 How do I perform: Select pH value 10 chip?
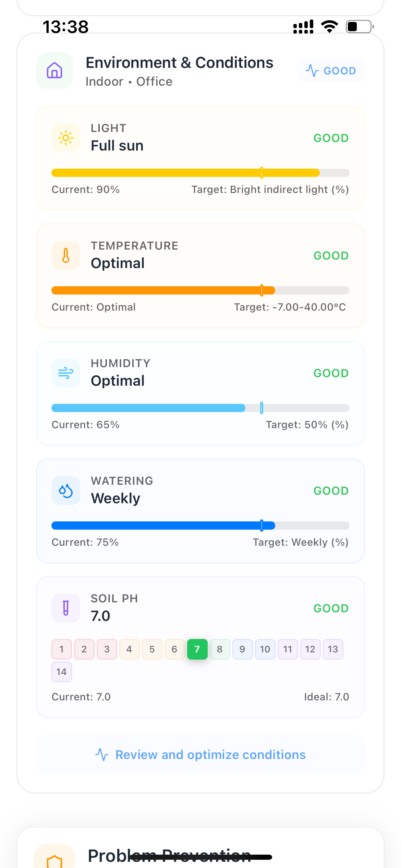point(265,649)
